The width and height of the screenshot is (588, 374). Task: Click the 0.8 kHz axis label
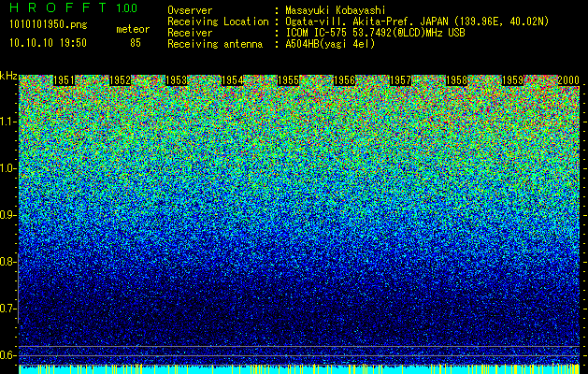click(x=7, y=262)
